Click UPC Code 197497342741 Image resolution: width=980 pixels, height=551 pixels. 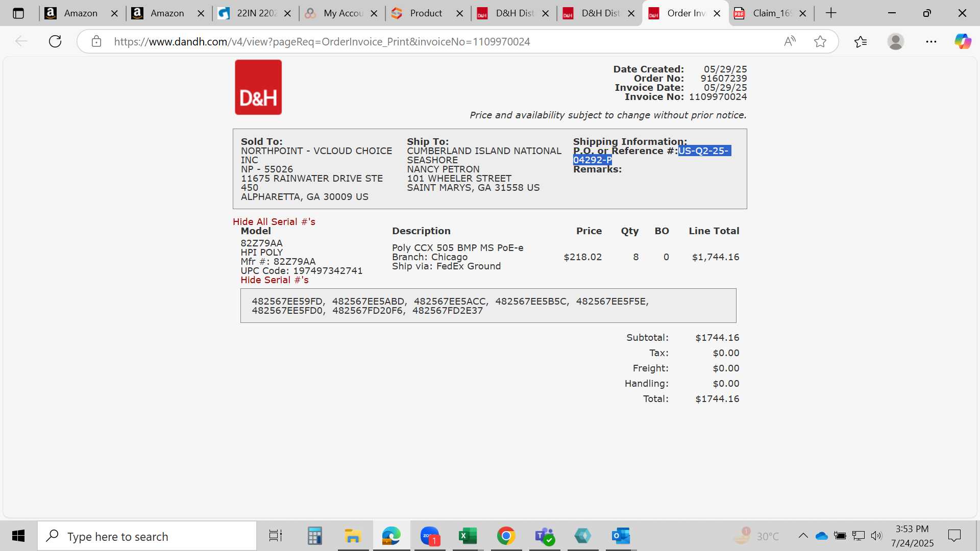click(x=302, y=271)
